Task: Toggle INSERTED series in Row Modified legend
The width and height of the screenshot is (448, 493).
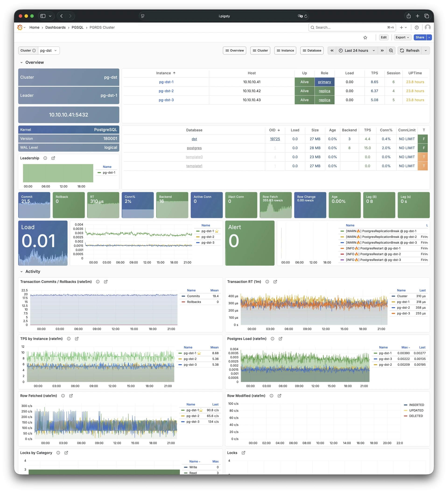Action: click(x=416, y=405)
